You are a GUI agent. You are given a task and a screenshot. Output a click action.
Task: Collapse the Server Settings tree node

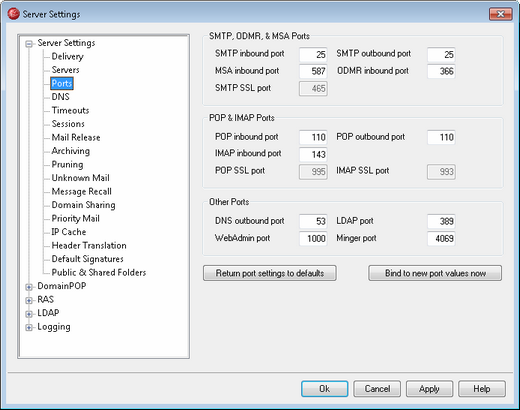click(29, 44)
